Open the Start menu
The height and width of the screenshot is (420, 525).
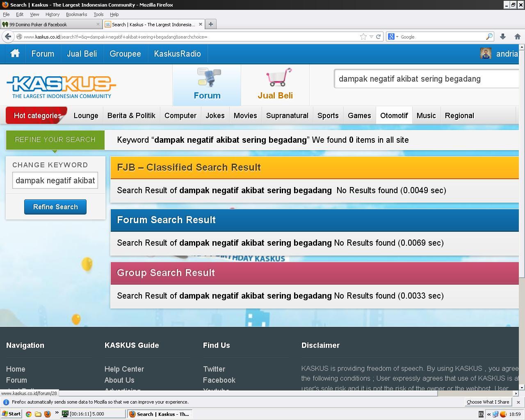point(11,414)
